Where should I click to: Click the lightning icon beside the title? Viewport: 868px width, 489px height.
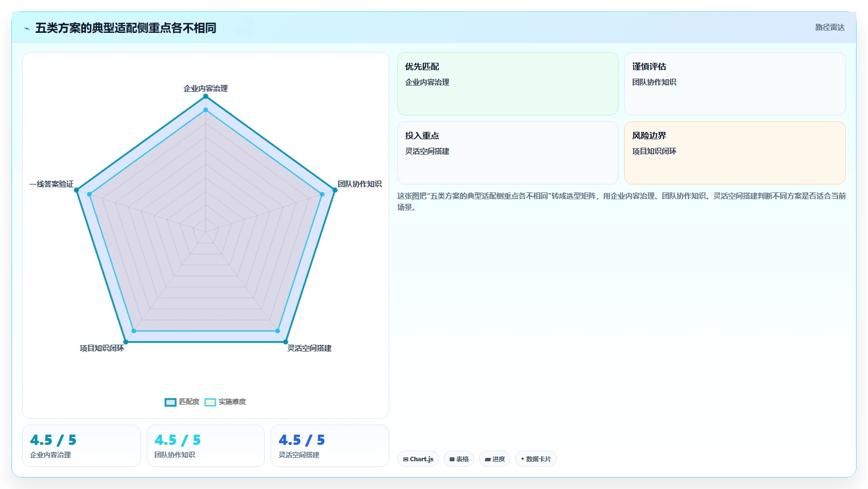pyautogui.click(x=27, y=28)
